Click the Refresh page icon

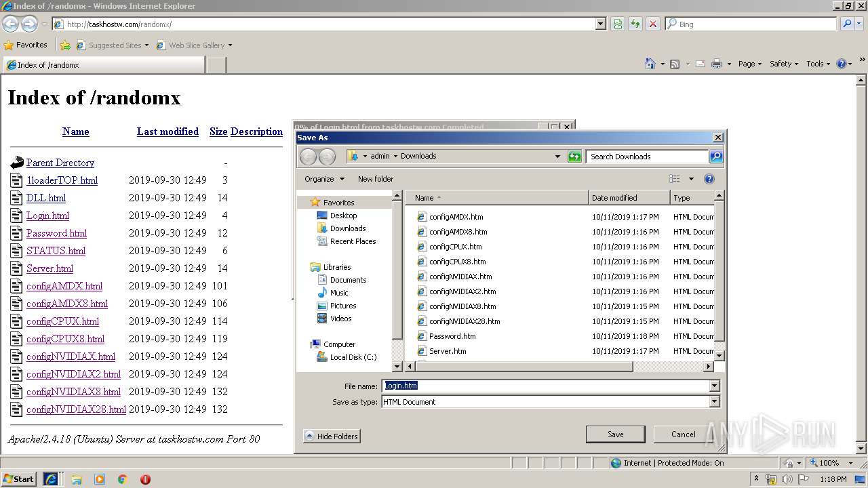coord(635,24)
